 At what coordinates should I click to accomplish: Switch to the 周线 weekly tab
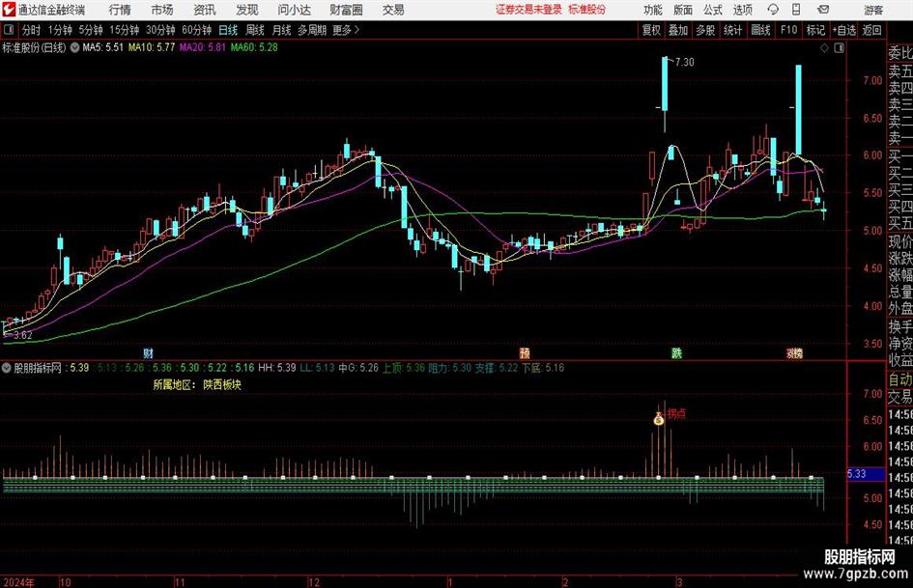click(x=255, y=30)
